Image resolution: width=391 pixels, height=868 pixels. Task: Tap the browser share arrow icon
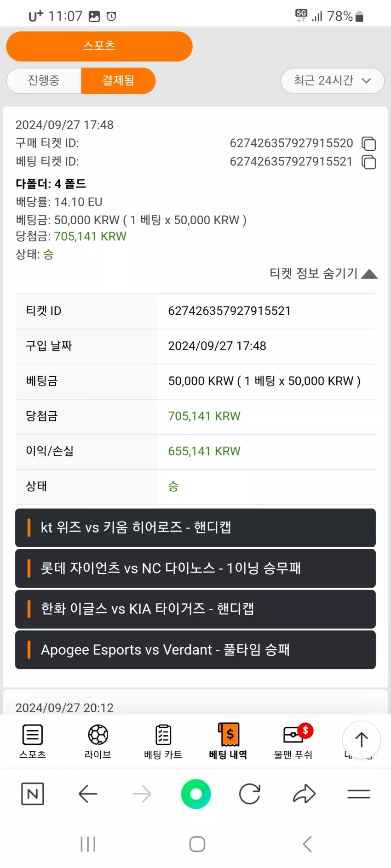[304, 794]
